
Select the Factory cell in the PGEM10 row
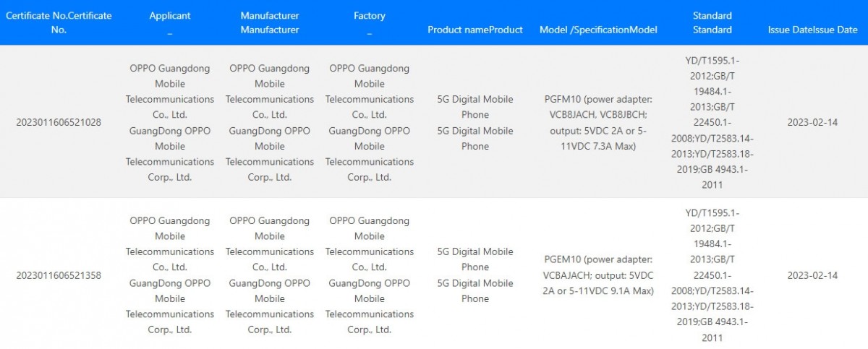click(x=370, y=275)
